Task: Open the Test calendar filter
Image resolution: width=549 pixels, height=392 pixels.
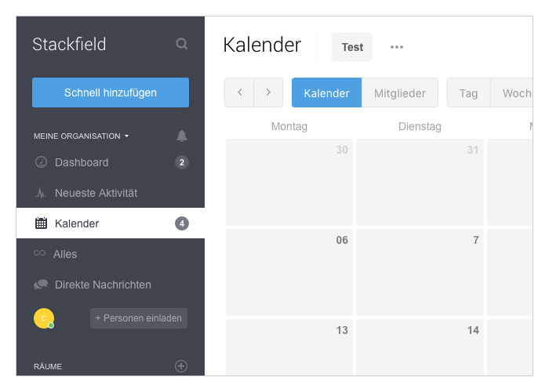Action: (352, 47)
